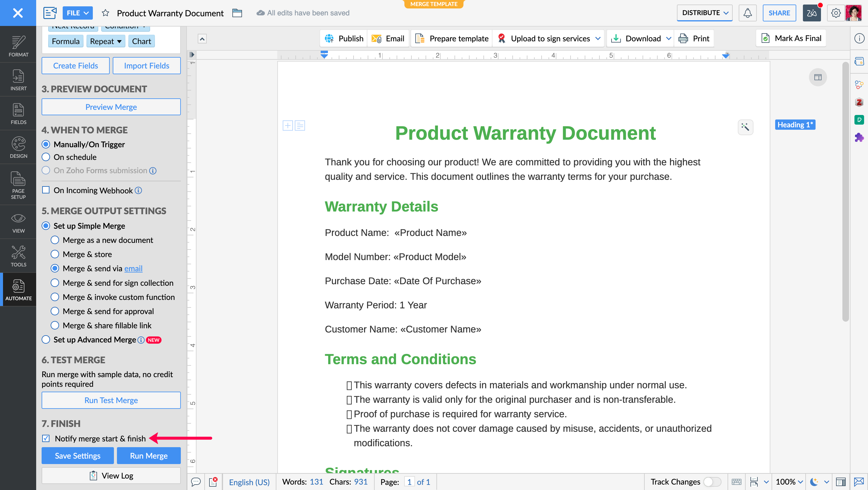Screen dimensions: 868x490
Task: Click the page number input field
Action: click(x=409, y=482)
